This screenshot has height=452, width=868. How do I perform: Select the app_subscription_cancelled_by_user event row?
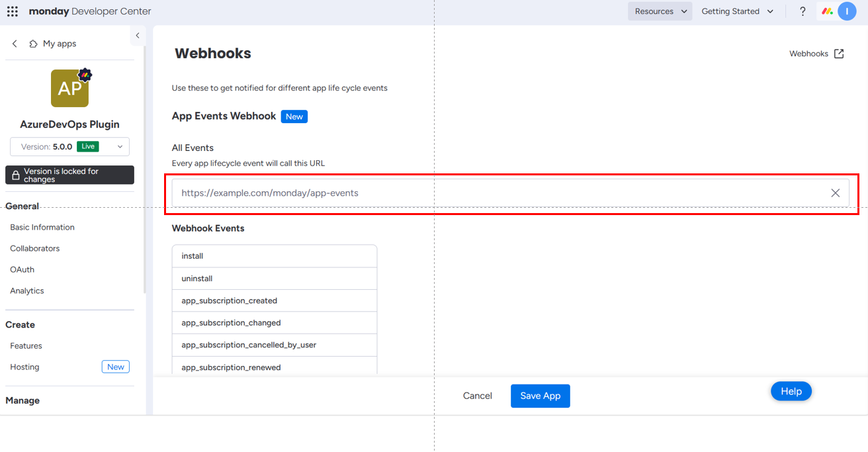275,345
